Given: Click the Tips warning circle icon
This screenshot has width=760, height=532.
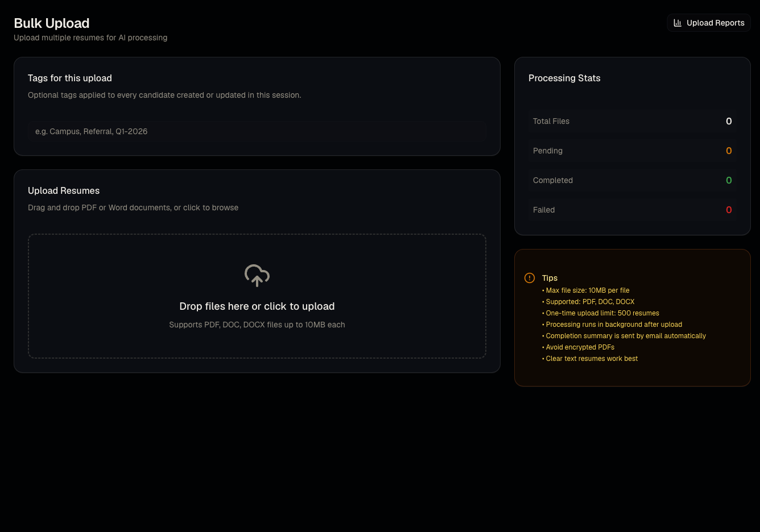Looking at the screenshot, I should click(x=530, y=278).
